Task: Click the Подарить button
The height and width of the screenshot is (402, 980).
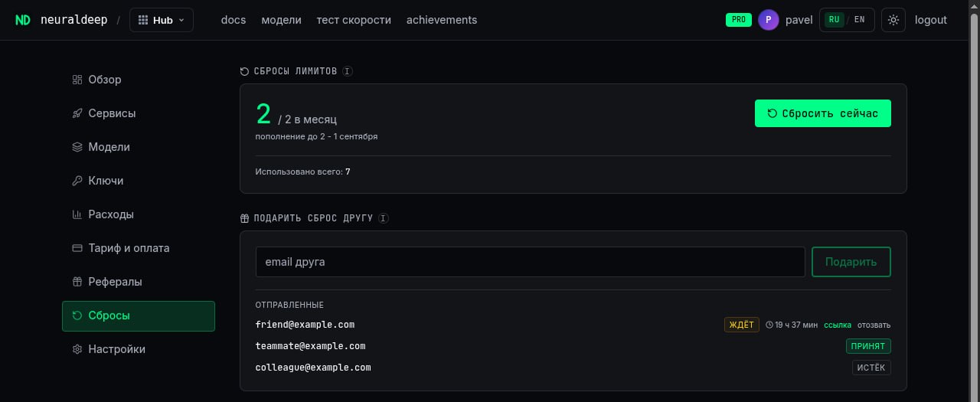Action: [x=851, y=262]
